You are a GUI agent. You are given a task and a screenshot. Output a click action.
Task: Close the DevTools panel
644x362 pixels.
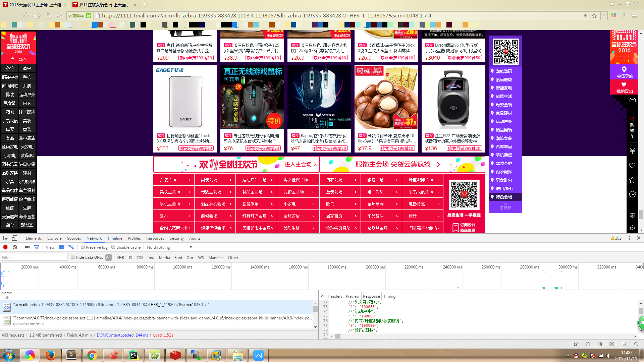point(639,238)
